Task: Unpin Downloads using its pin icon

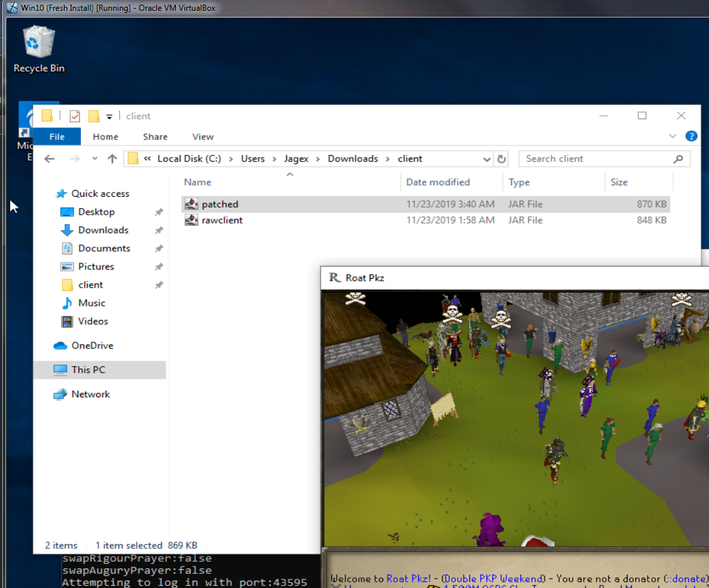Action: (159, 230)
